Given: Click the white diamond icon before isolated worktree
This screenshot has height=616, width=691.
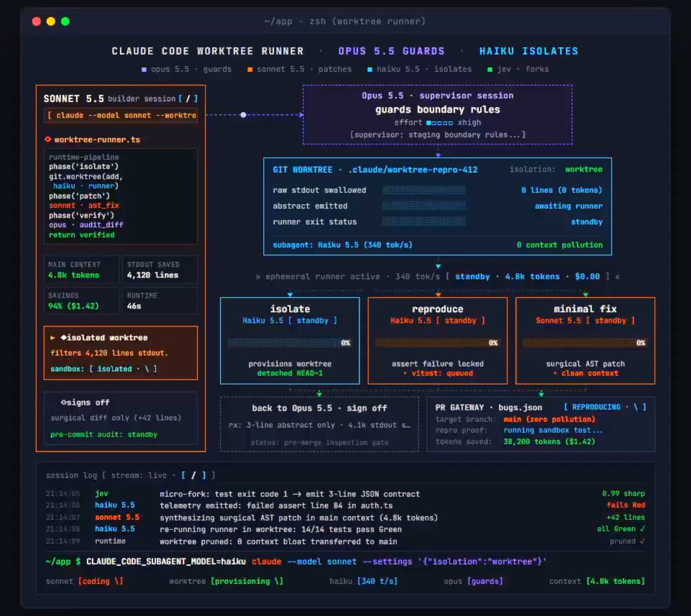Looking at the screenshot, I should tap(63, 337).
